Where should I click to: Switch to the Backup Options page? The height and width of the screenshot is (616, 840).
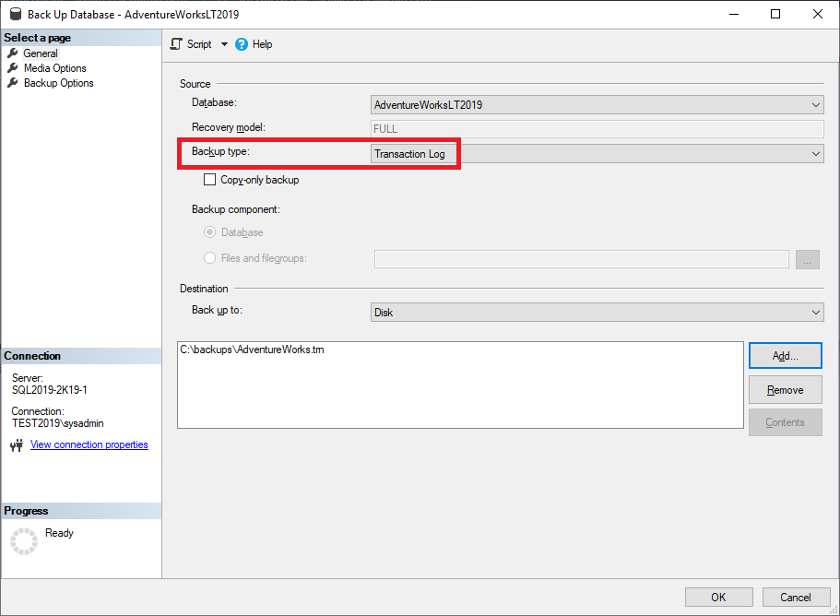[58, 82]
